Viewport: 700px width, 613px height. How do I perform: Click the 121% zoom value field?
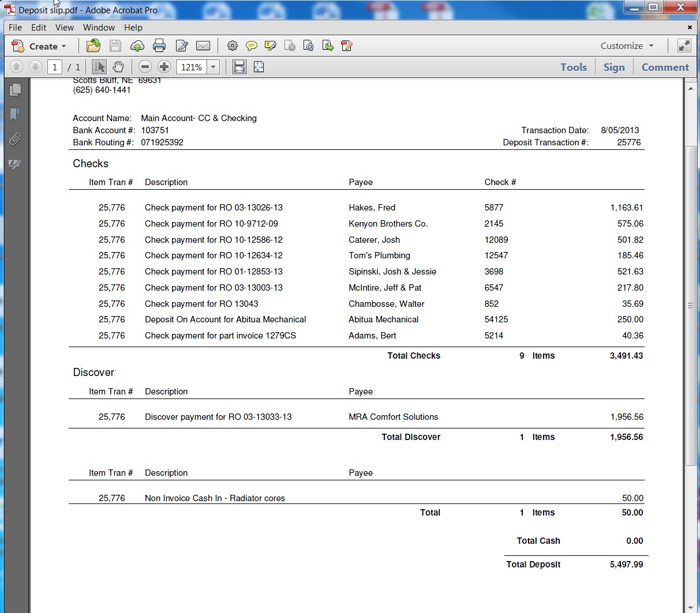(x=192, y=67)
